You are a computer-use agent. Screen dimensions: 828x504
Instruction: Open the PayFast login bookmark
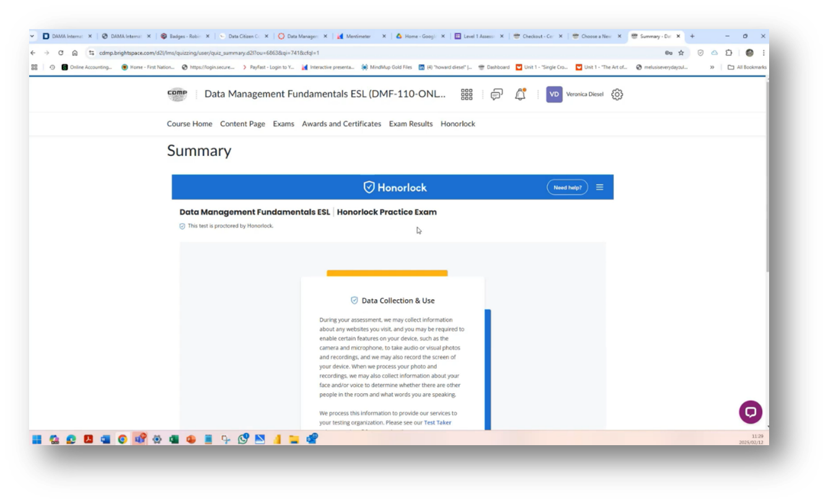click(268, 67)
